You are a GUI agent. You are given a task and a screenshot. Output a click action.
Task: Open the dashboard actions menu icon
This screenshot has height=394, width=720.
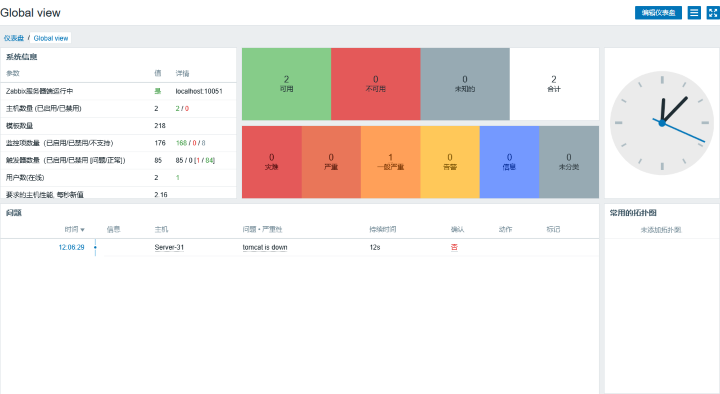(x=694, y=13)
